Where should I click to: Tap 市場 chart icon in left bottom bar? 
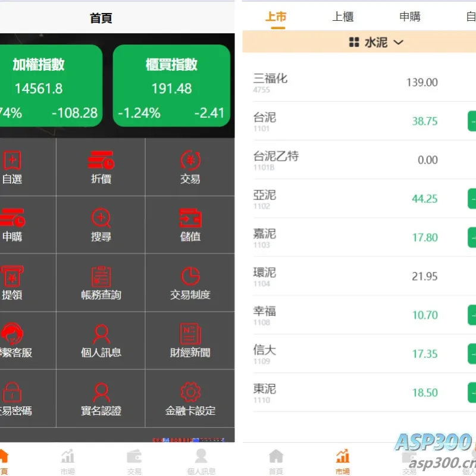67,456
